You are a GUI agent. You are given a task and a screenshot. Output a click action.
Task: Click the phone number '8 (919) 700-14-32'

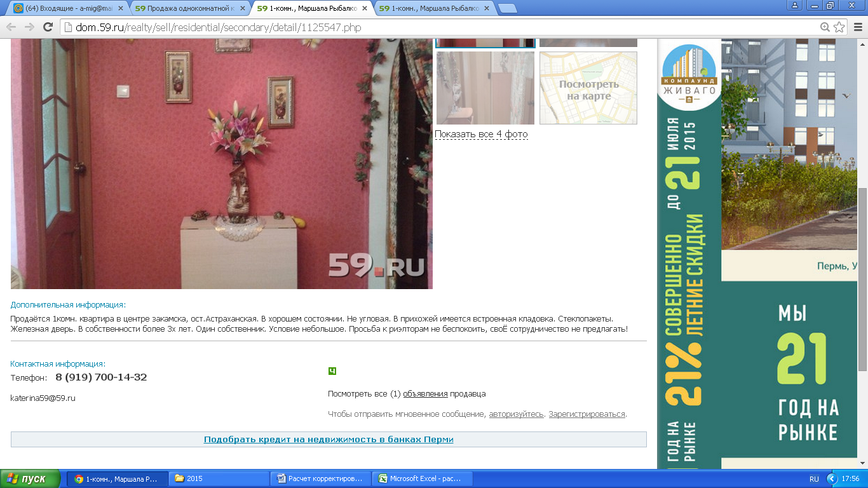pyautogui.click(x=101, y=377)
